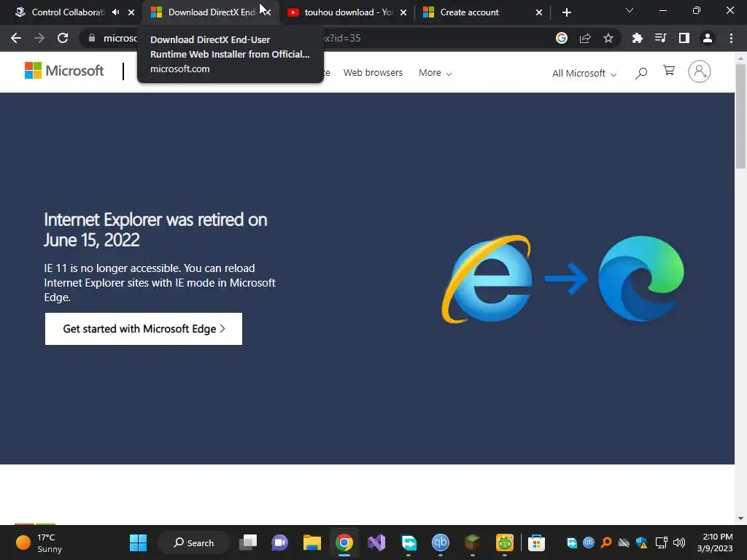Image resolution: width=747 pixels, height=560 pixels.
Task: Open the weather widget showing 17°C Sunny
Action: click(39, 542)
